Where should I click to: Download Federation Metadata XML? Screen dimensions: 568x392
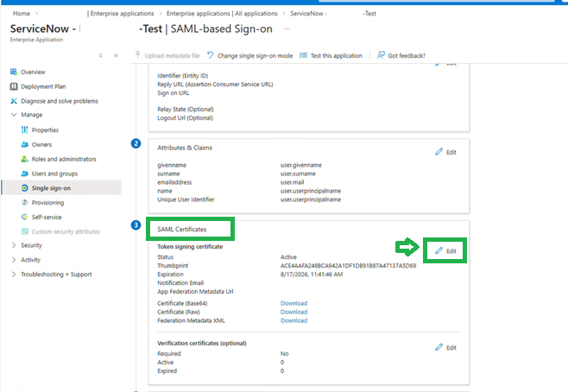click(x=293, y=320)
